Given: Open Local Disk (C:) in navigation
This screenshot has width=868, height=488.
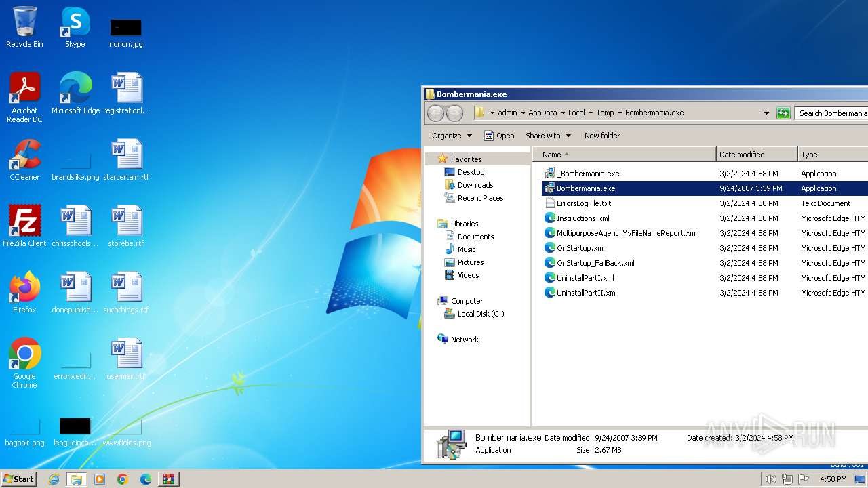Looking at the screenshot, I should tap(480, 314).
